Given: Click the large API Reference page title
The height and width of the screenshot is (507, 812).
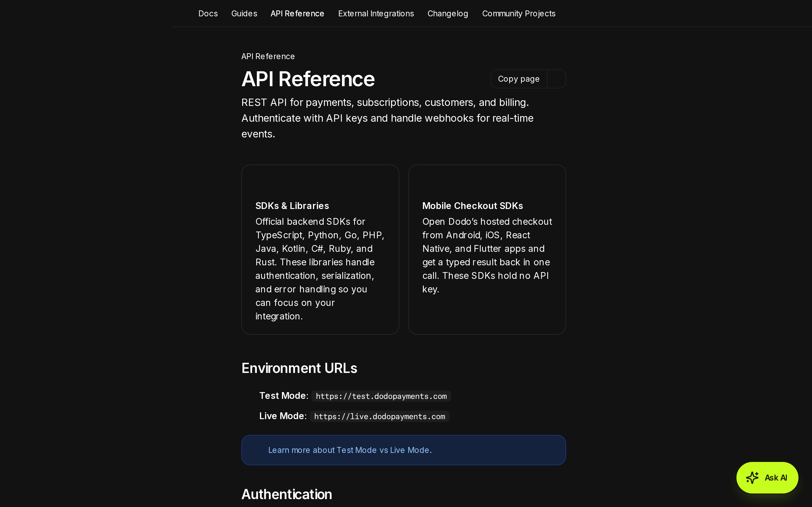Looking at the screenshot, I should (x=308, y=79).
